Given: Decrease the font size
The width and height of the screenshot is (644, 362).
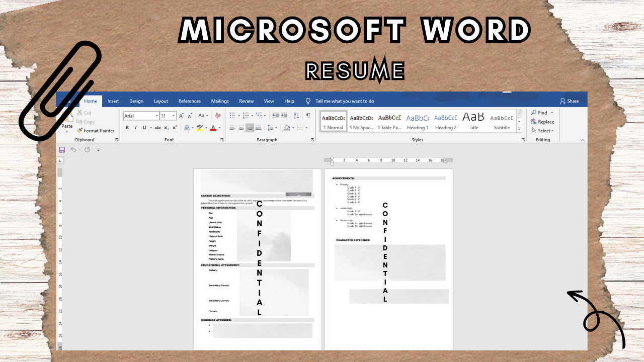Looking at the screenshot, I should click(x=190, y=116).
